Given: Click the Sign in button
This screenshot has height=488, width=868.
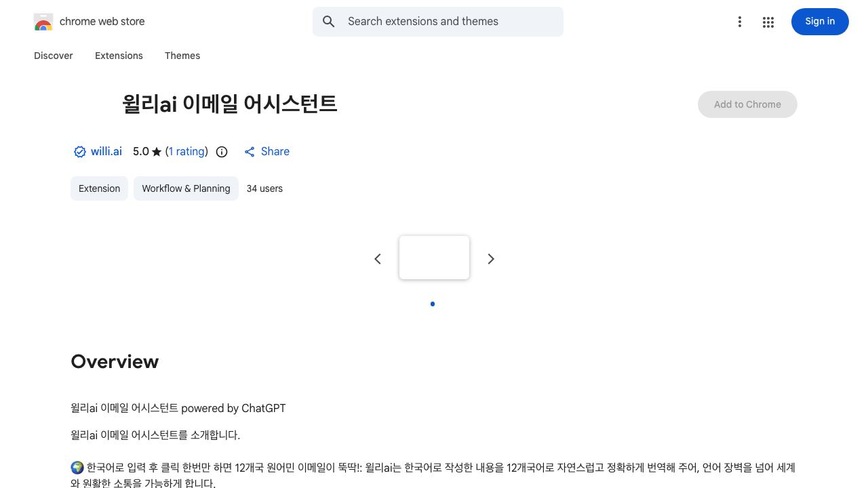Looking at the screenshot, I should (x=820, y=22).
